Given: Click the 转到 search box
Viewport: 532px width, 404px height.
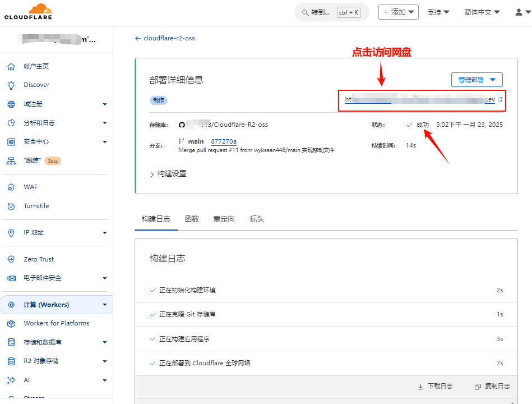Looking at the screenshot, I should click(331, 12).
